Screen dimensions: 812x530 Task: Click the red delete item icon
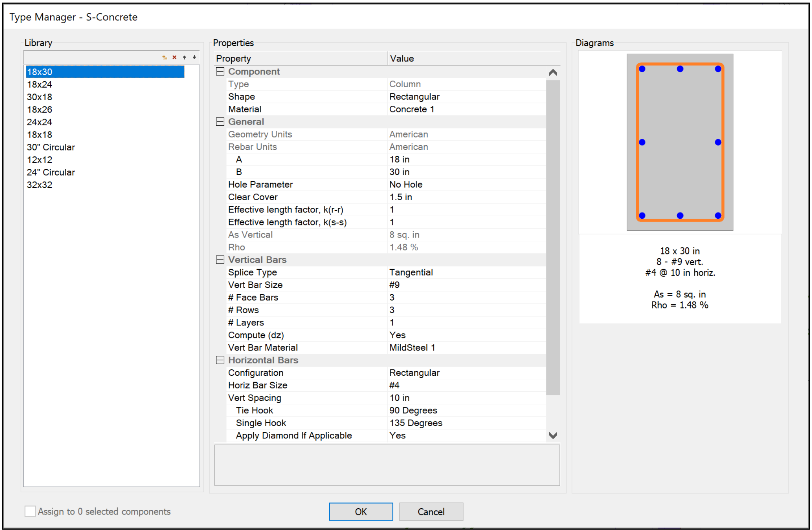tap(174, 57)
